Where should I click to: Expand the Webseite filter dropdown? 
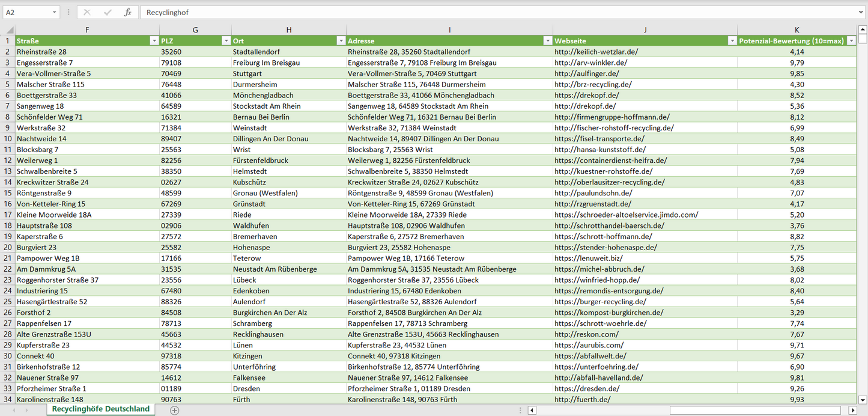click(732, 41)
